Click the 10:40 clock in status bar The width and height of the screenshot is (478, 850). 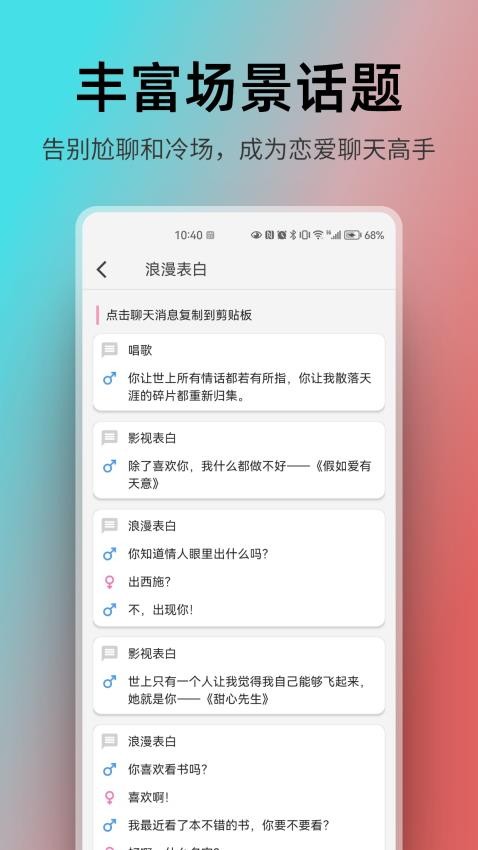pos(189,235)
